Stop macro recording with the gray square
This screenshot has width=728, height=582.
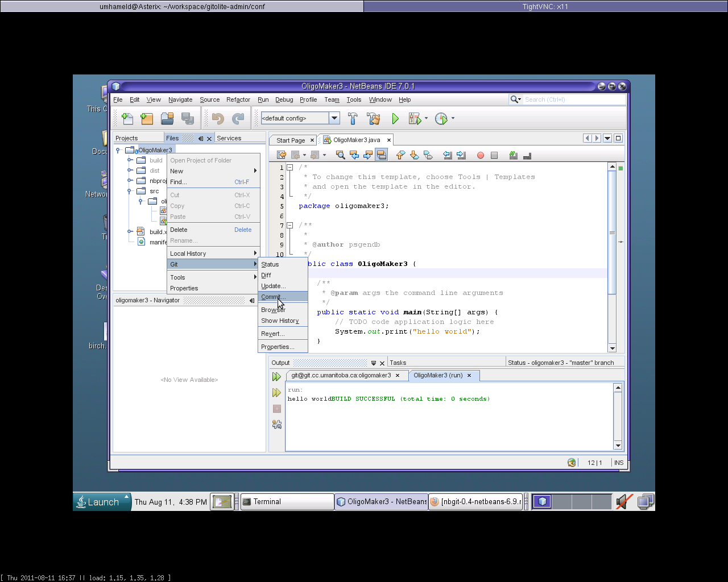(x=494, y=155)
